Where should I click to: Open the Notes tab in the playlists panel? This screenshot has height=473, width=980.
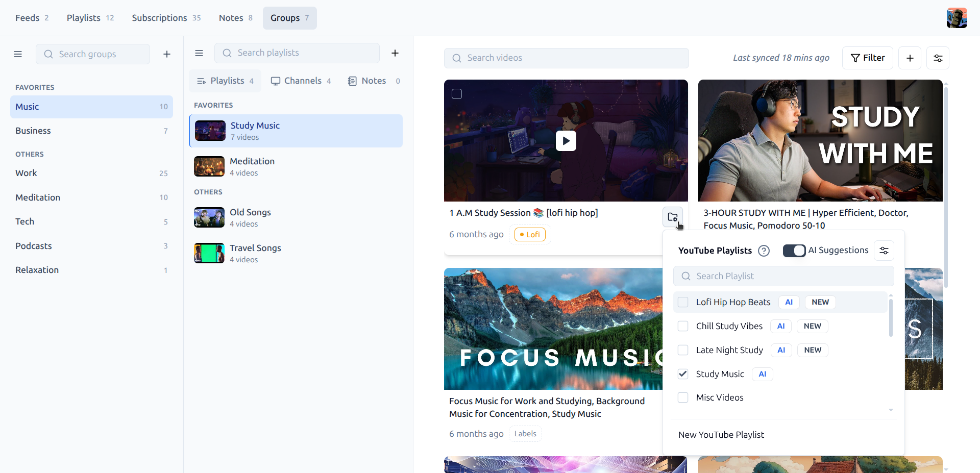click(x=373, y=80)
